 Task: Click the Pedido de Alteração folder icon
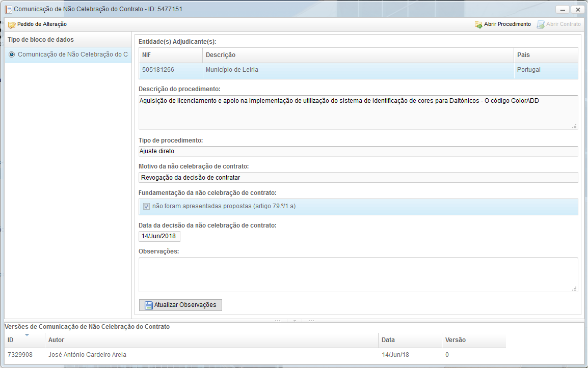(11, 24)
